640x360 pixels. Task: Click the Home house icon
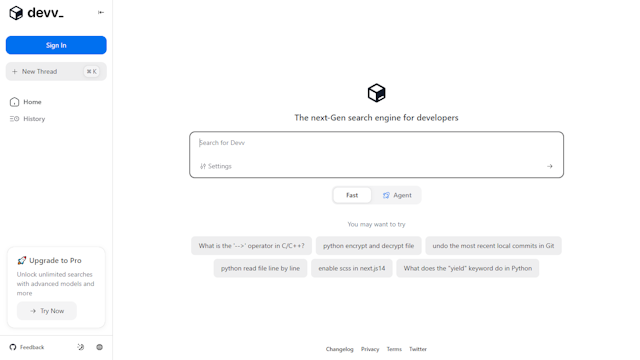pyautogui.click(x=14, y=102)
